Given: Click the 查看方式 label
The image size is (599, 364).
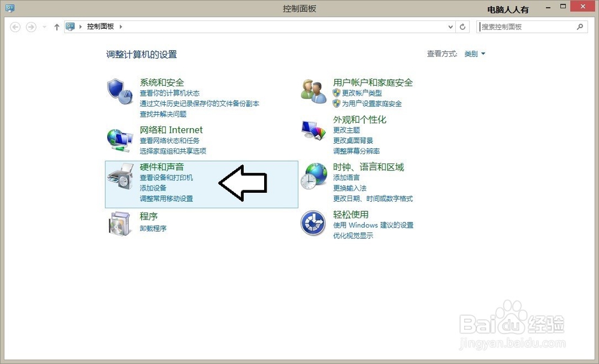Looking at the screenshot, I should (x=442, y=54).
